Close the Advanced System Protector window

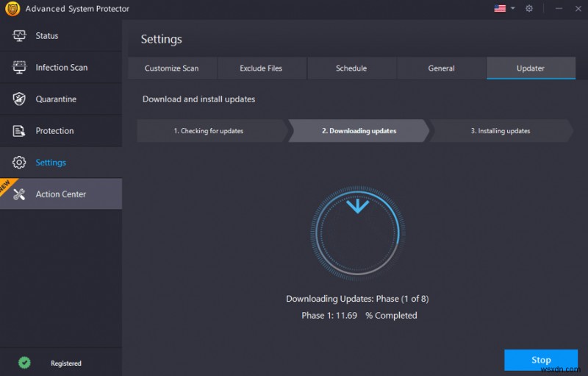578,8
